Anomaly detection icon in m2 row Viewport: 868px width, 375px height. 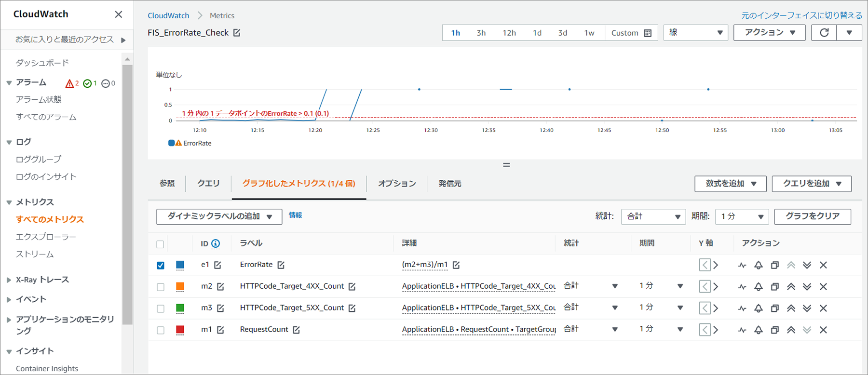742,287
